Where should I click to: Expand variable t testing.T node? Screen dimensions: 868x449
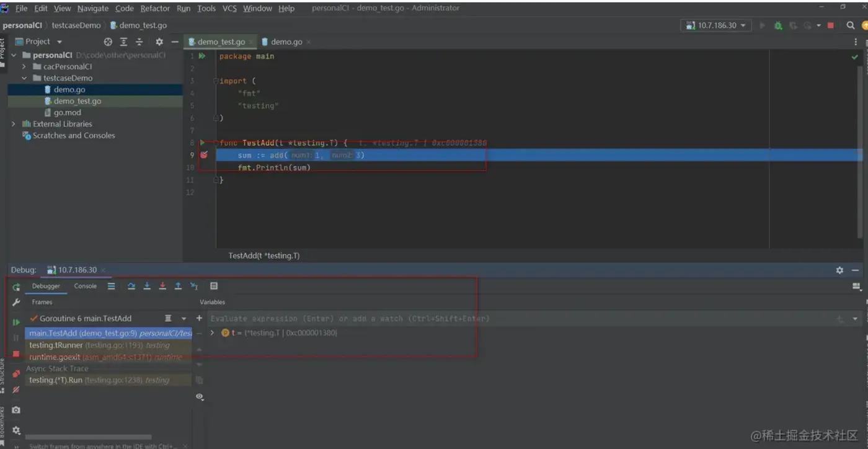(213, 333)
